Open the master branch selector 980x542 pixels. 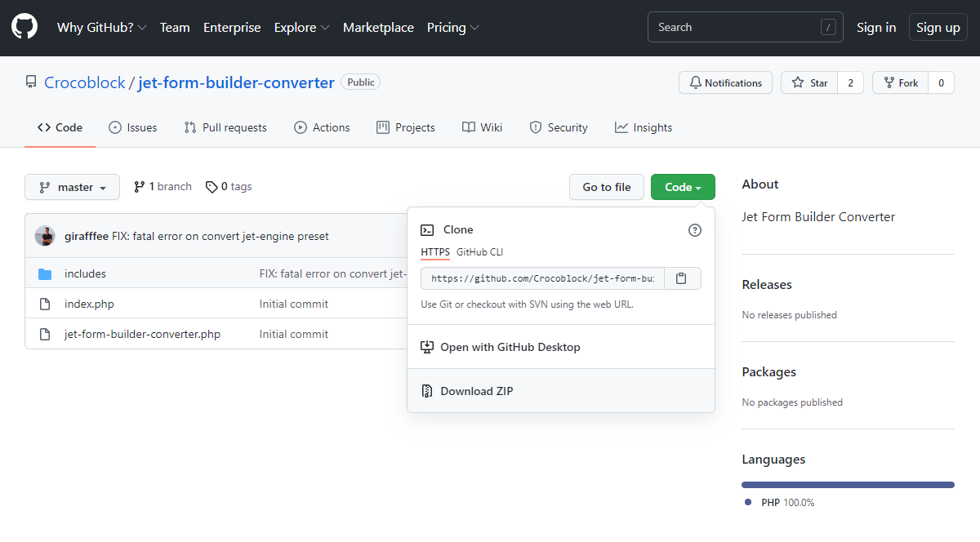72,187
